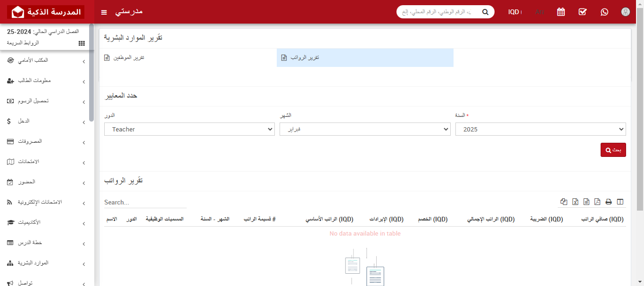Viewport: 644px width, 286px height.
Task: Open the السنة year dropdown showing 2025
Action: coord(541,129)
